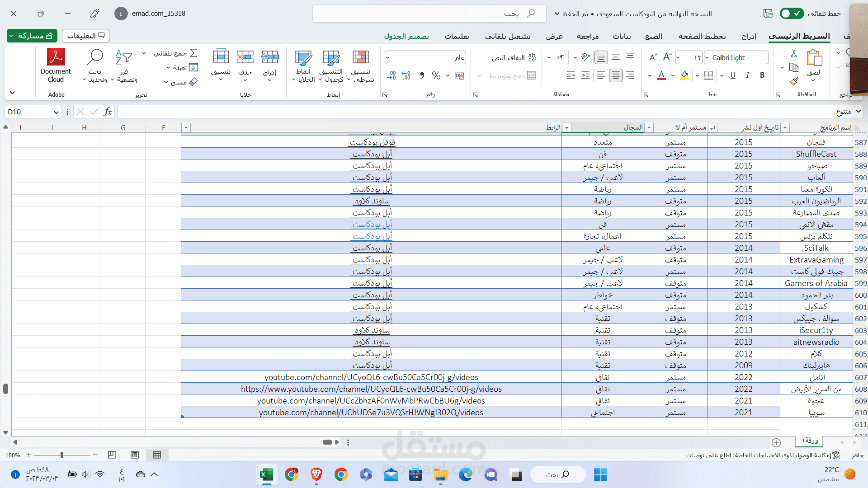The height and width of the screenshot is (488, 868).
Task: Click the format painter brush icon
Action: pyautogui.click(x=794, y=82)
